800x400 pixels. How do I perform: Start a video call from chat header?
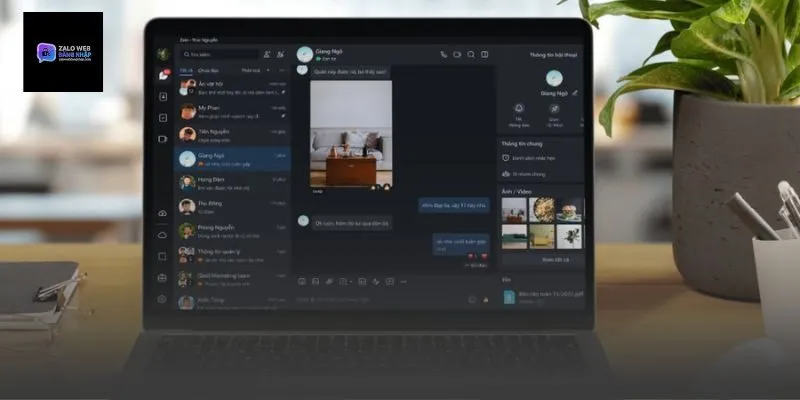pyautogui.click(x=457, y=54)
